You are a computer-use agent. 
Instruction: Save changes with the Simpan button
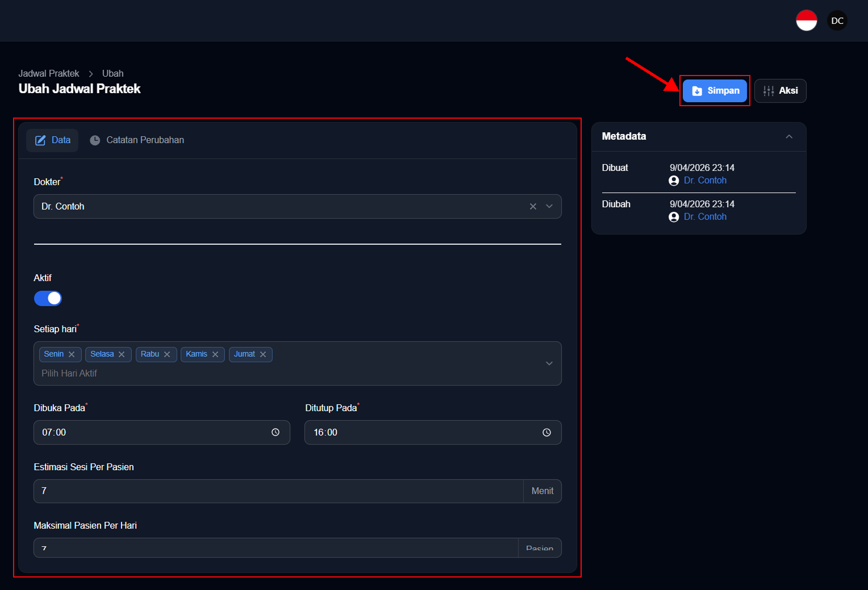[x=715, y=91]
